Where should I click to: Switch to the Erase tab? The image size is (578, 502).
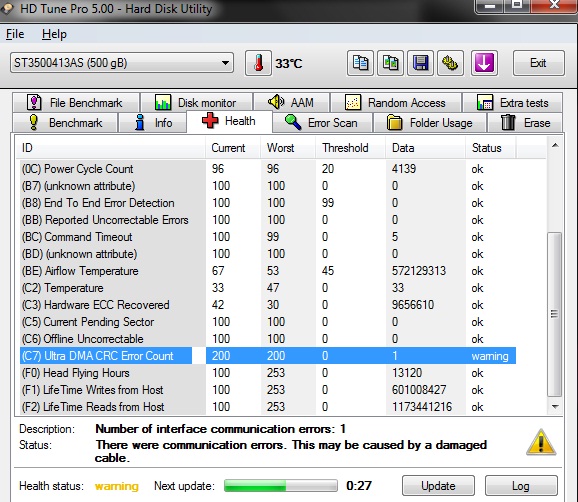[x=525, y=123]
